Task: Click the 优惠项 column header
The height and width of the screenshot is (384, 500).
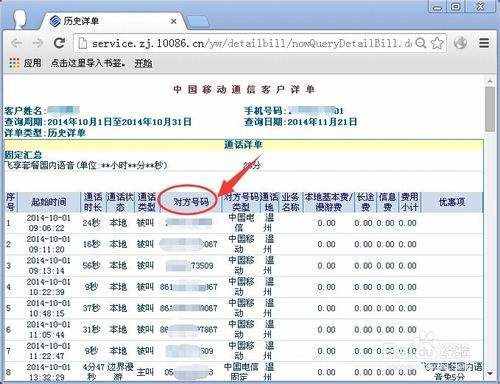Action: [x=452, y=202]
